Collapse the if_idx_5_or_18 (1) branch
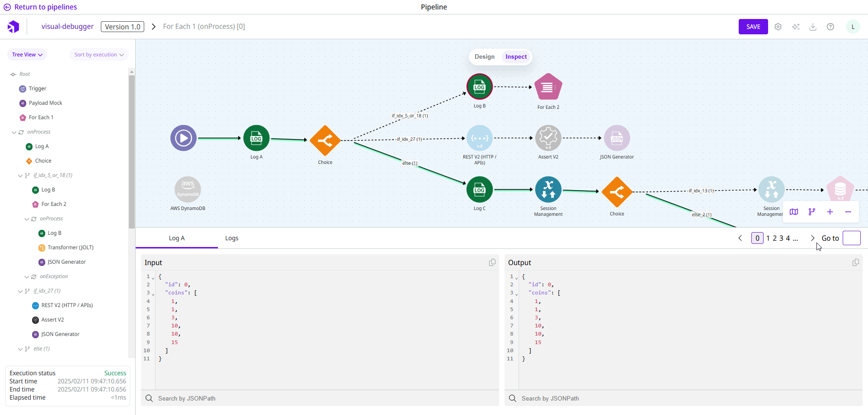The height and width of the screenshot is (415, 868). (x=20, y=176)
